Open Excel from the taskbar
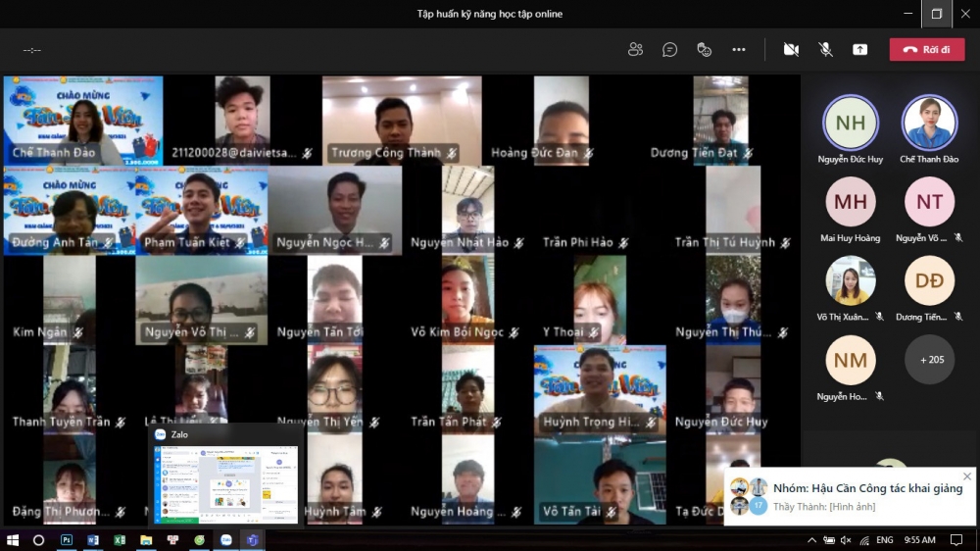 [x=120, y=540]
